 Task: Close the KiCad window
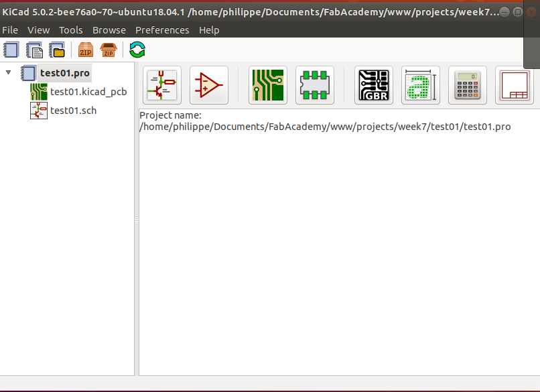531,12
